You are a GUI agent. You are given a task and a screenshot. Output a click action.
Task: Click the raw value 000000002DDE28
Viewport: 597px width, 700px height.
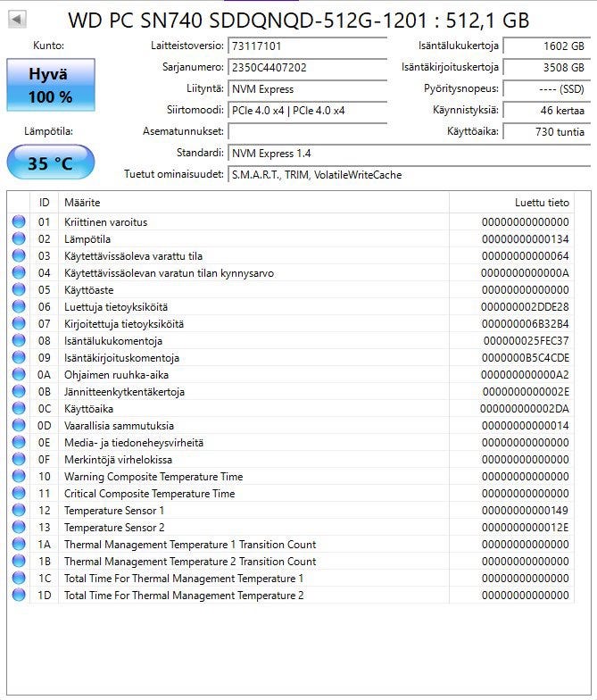click(x=525, y=307)
